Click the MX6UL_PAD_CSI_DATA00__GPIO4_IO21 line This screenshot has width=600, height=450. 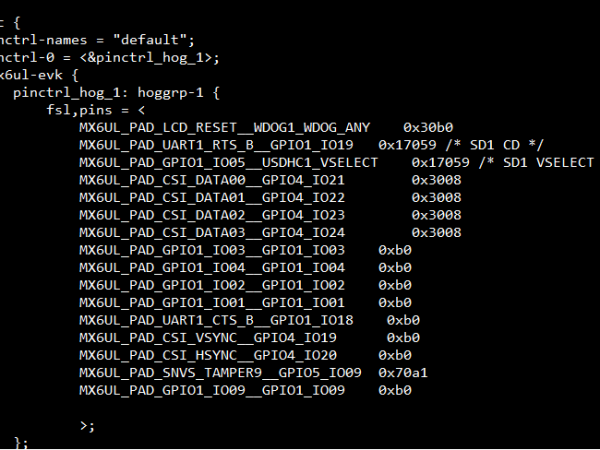212,180
